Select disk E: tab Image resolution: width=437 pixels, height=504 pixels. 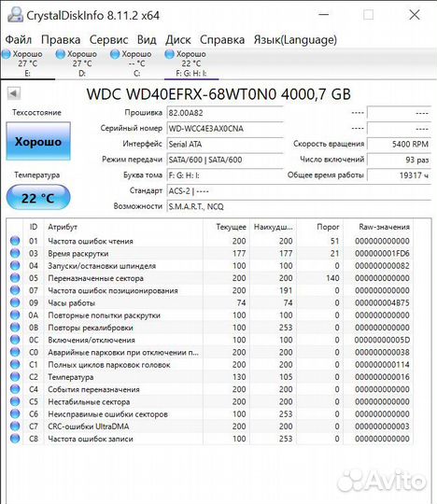28,63
